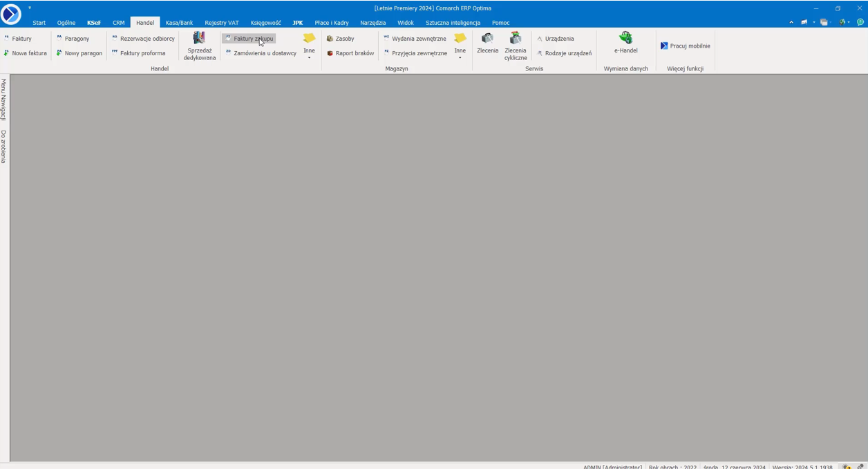Open the globe icon dropdown arrow
868x469 pixels.
(x=849, y=22)
